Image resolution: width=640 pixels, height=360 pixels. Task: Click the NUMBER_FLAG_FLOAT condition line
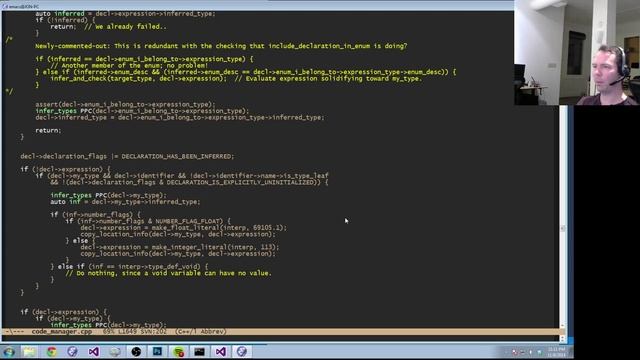148,221
